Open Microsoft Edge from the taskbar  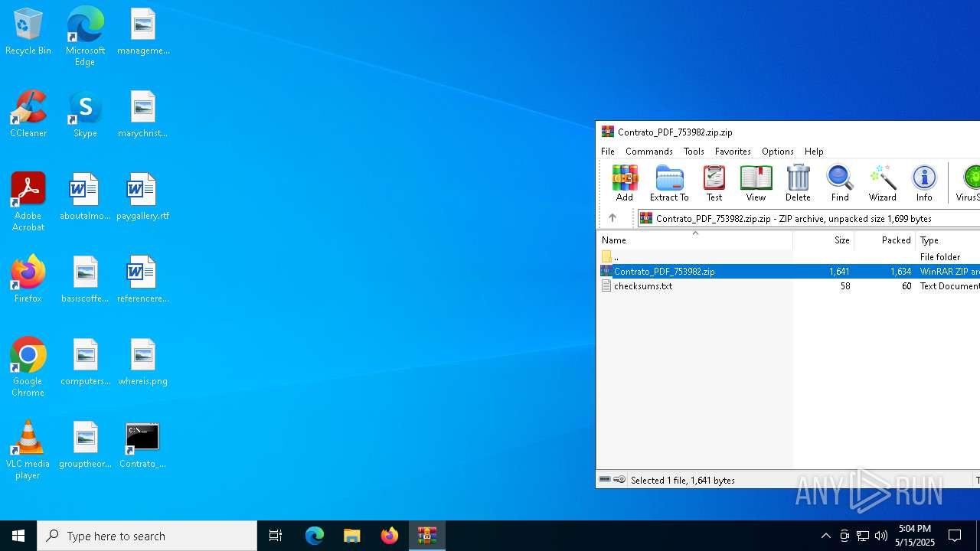pyautogui.click(x=315, y=536)
